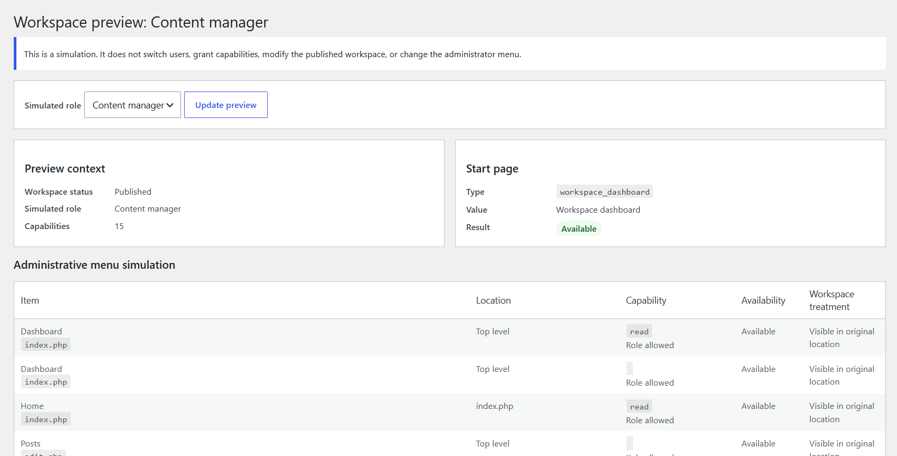Click the Start page heading
This screenshot has height=456, width=897.
tap(492, 169)
